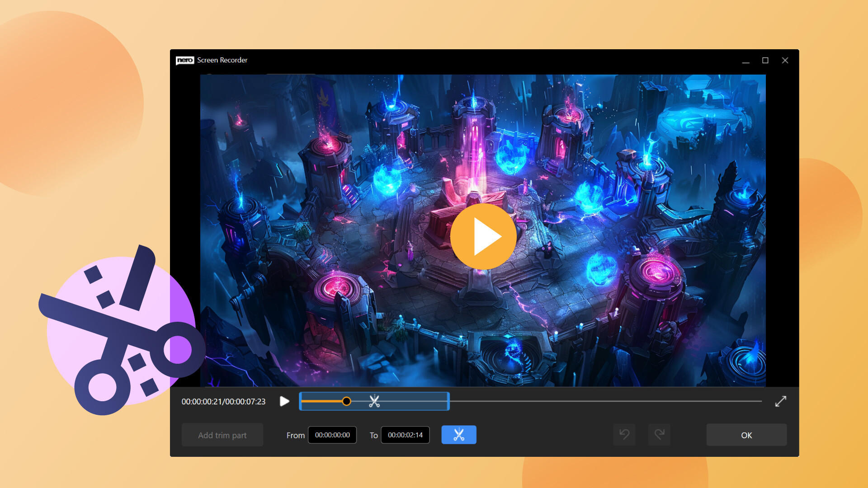Expand the player with the diagonal arrow icon
868x488 pixels.
(x=780, y=401)
